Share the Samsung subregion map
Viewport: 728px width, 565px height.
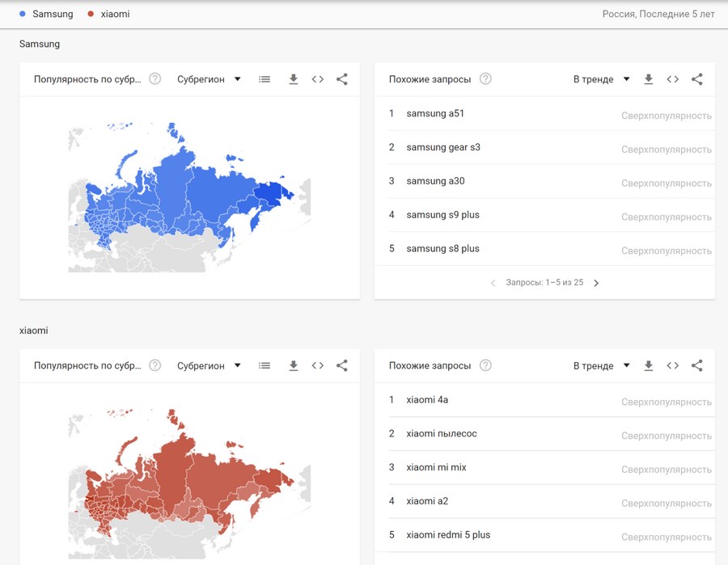click(x=341, y=79)
